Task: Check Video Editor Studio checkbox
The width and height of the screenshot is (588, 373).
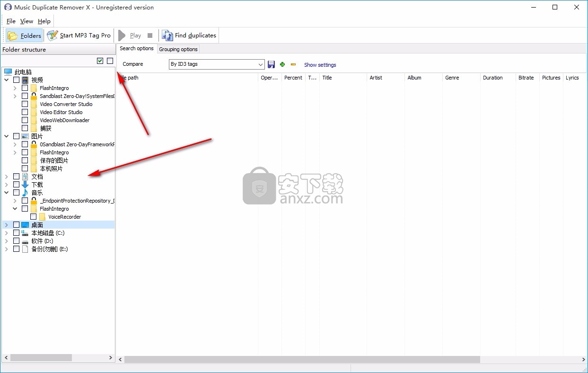Action: point(25,112)
